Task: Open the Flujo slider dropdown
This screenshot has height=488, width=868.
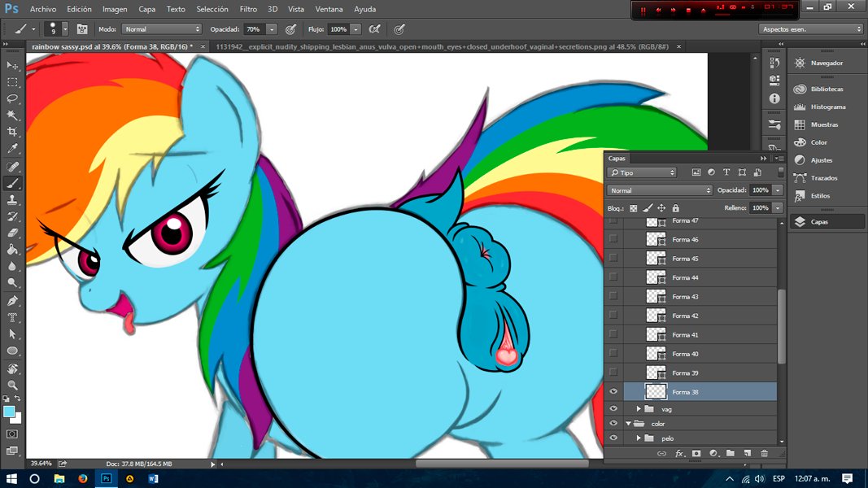Action: point(356,29)
